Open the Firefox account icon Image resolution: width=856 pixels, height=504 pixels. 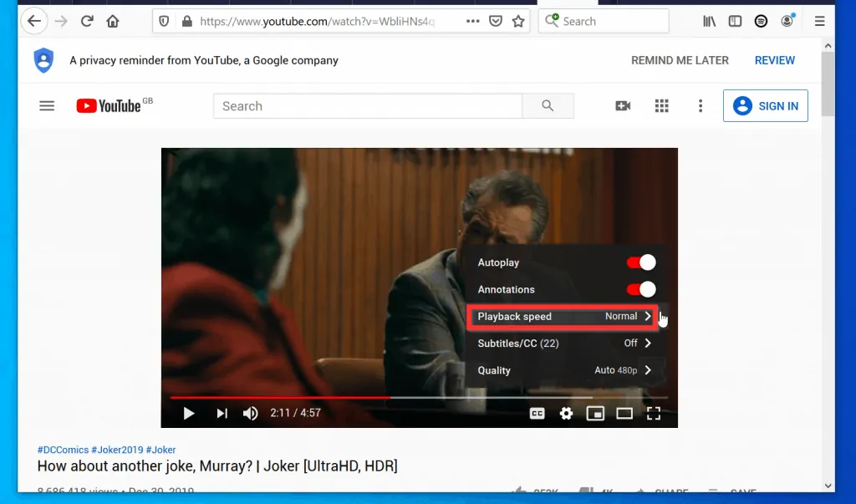[x=787, y=21]
